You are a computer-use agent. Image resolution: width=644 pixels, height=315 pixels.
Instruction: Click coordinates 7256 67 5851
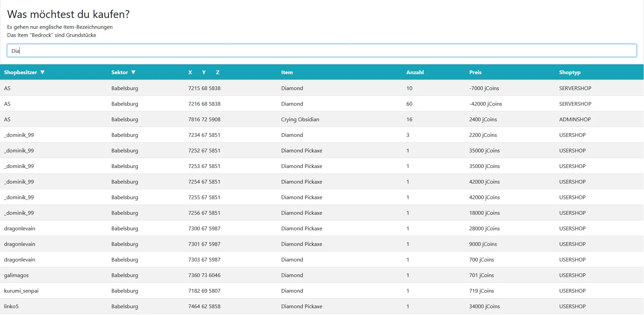coord(204,213)
